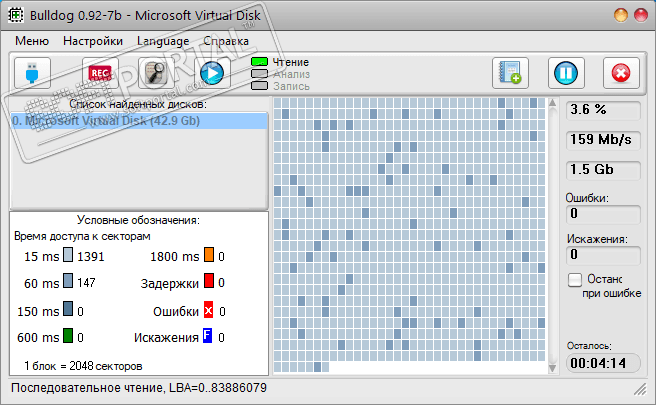
Task: Pause the disk reading
Action: pos(566,73)
